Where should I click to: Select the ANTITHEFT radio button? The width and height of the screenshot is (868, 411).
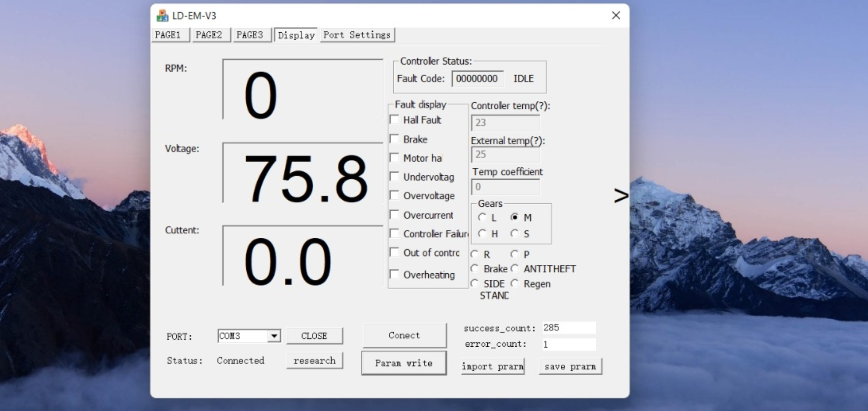515,269
